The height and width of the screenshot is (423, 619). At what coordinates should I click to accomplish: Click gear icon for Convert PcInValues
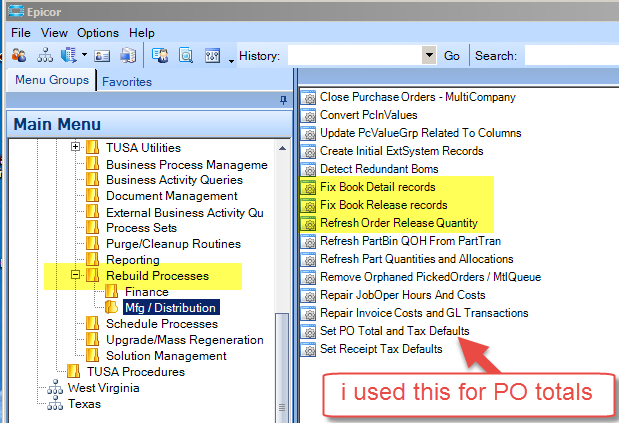(308, 115)
